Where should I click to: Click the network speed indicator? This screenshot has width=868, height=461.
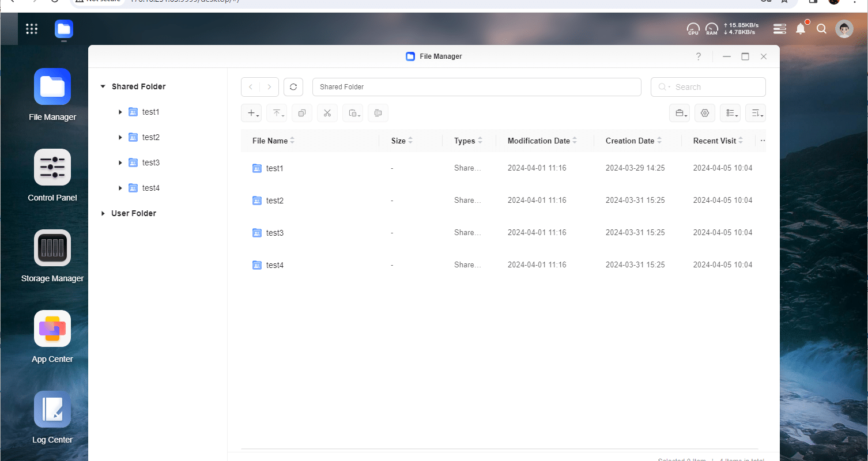[741, 29]
